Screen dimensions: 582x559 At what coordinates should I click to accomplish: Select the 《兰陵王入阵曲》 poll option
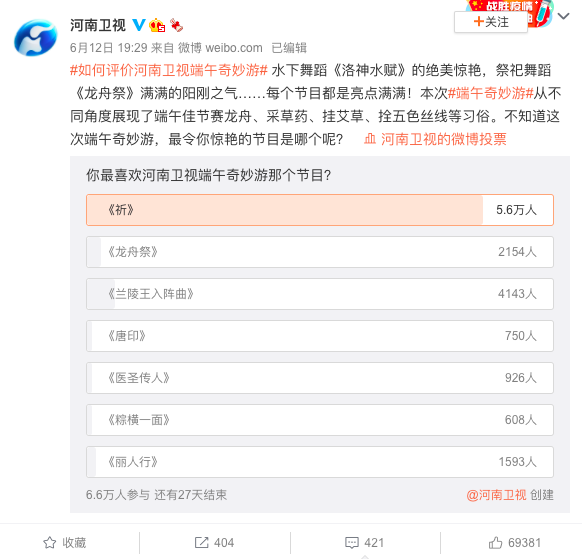coord(320,294)
